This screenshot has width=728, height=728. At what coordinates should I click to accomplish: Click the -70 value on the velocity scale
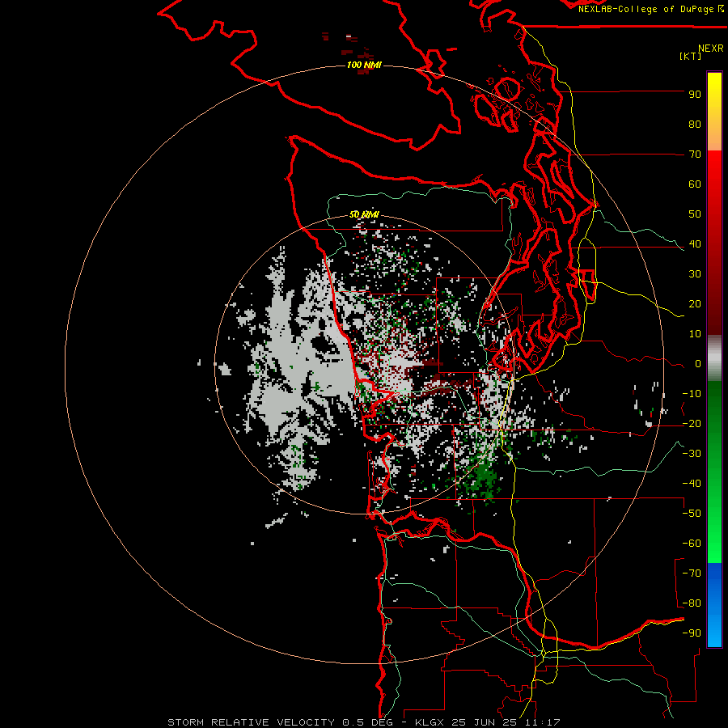click(692, 574)
